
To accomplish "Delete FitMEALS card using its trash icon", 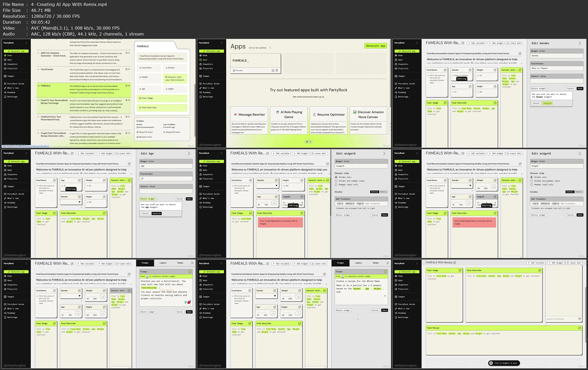I will click(277, 70).
